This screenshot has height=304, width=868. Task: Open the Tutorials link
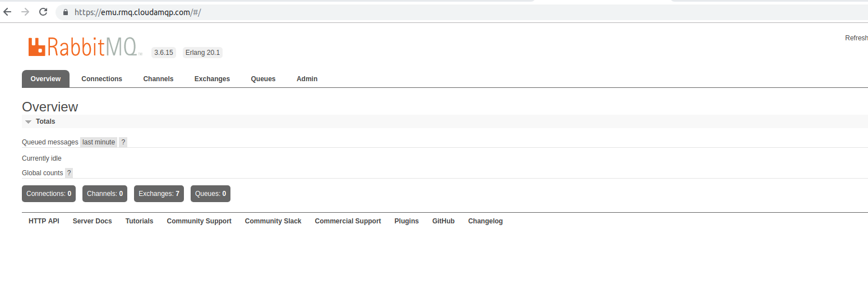[139, 221]
